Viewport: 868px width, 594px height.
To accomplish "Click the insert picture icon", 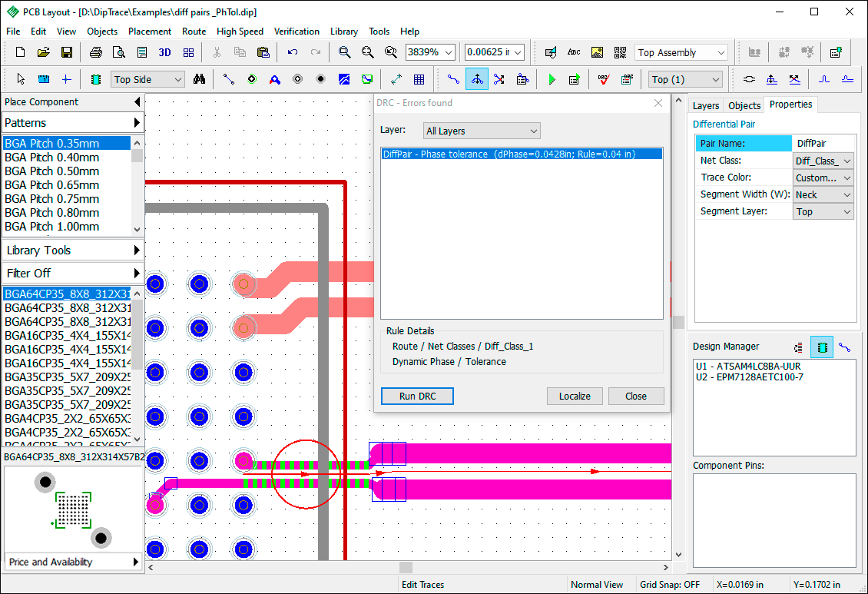I will (597, 52).
